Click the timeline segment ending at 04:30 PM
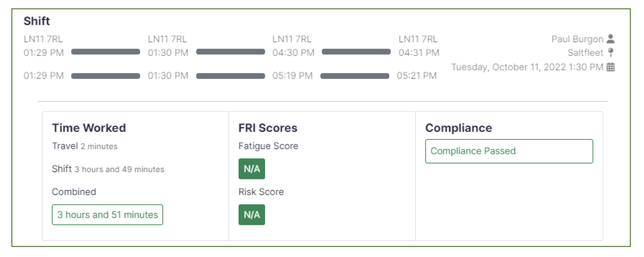The image size is (644, 257). pos(231,52)
